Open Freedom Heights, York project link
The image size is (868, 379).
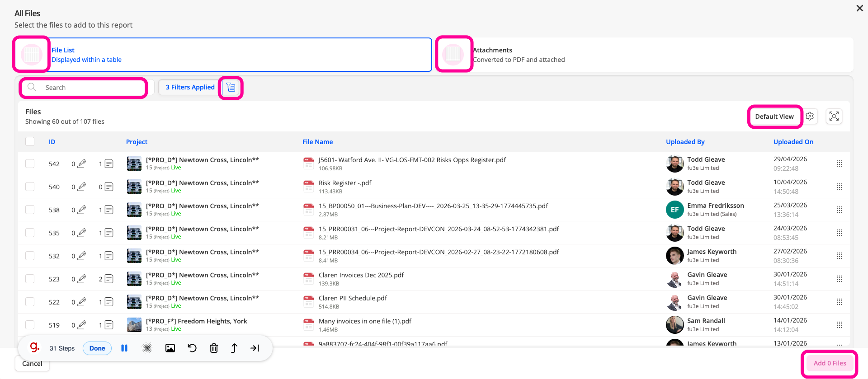pyautogui.click(x=196, y=321)
